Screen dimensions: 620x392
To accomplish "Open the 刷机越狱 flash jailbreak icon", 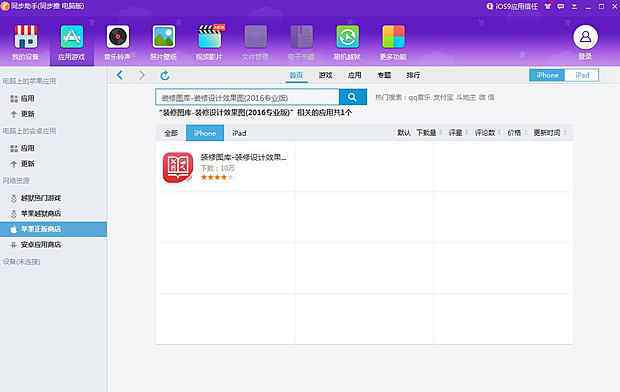I will [x=348, y=37].
